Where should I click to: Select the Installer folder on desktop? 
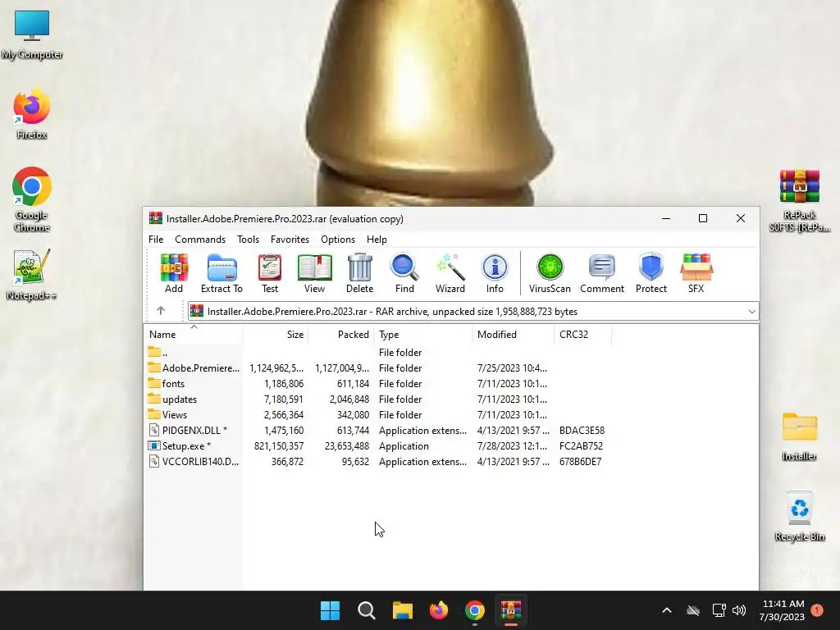click(799, 436)
